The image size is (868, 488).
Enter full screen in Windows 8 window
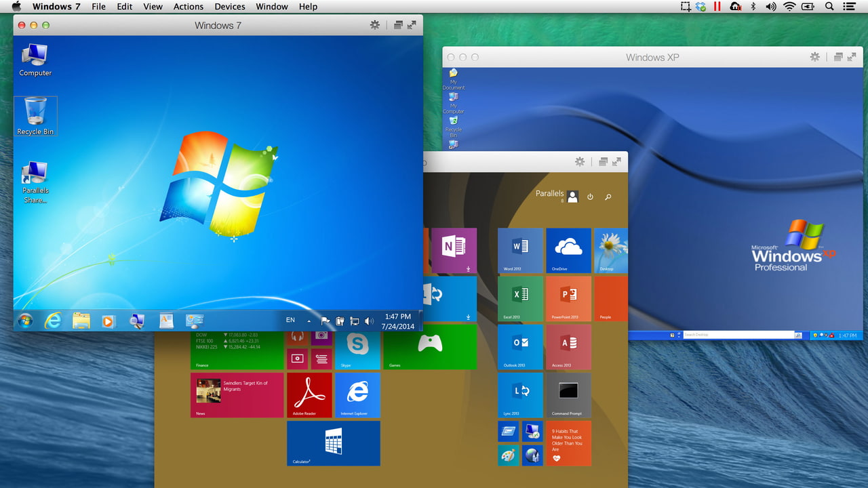[x=616, y=161]
